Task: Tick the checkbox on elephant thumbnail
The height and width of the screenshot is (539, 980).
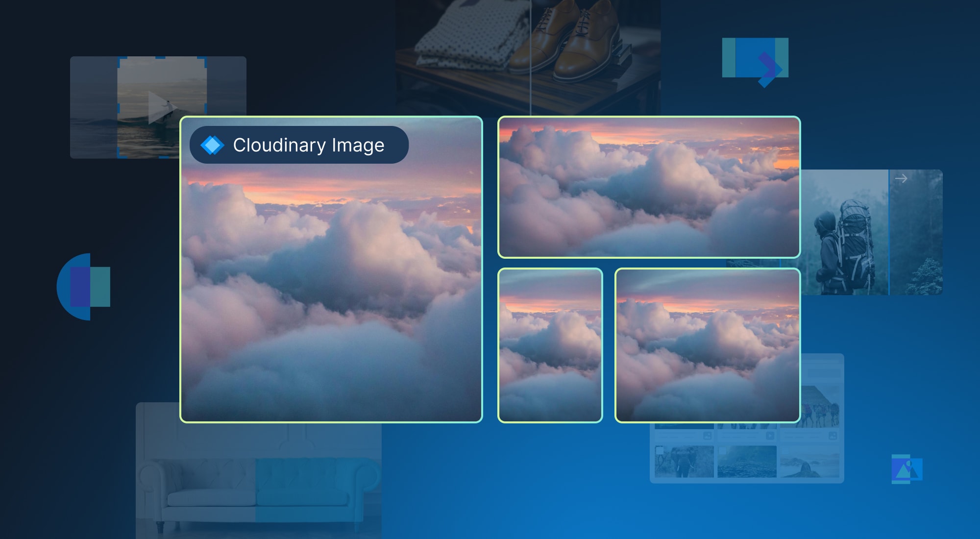Action: (660, 450)
